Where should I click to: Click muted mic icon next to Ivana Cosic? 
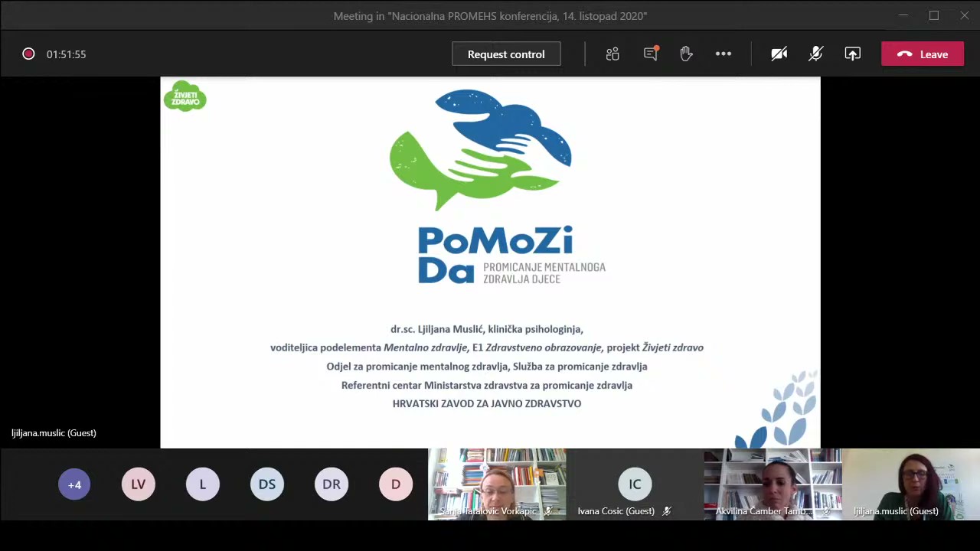pos(667,511)
